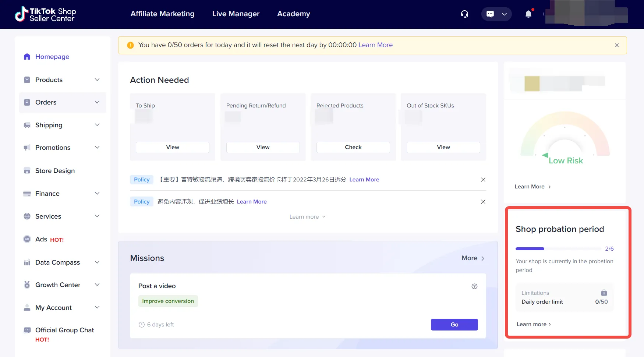Expand the Products sidebar menu chevron

pos(97,80)
